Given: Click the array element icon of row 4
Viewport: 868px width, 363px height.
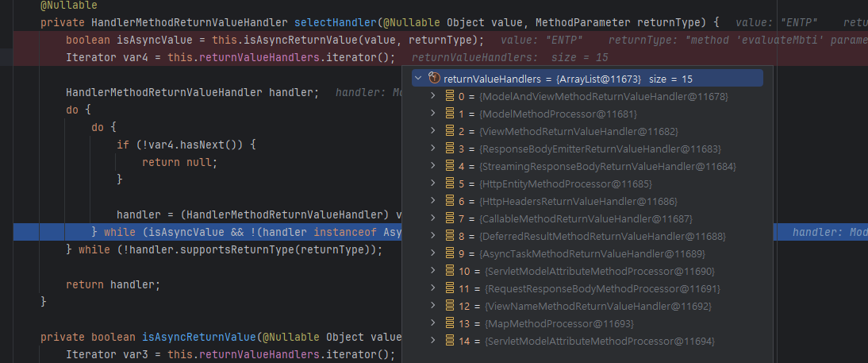Looking at the screenshot, I should pos(450,166).
